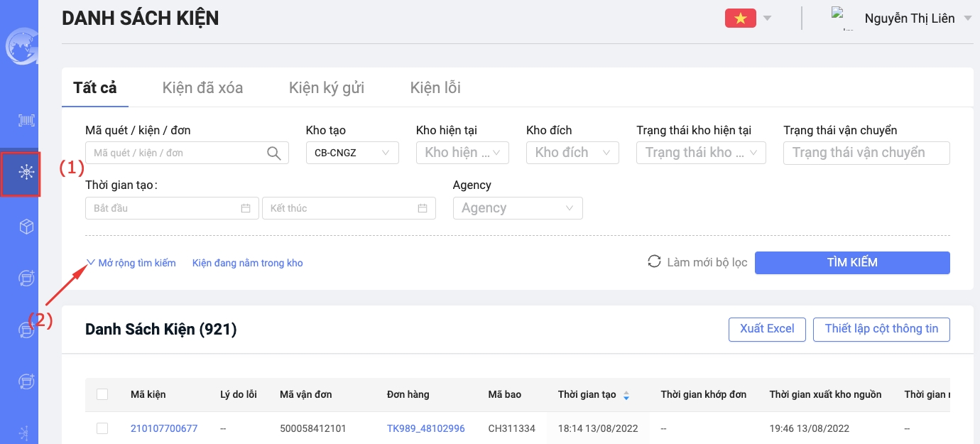Click the Xuất Excel button
The height and width of the screenshot is (444, 980).
coord(767,329)
